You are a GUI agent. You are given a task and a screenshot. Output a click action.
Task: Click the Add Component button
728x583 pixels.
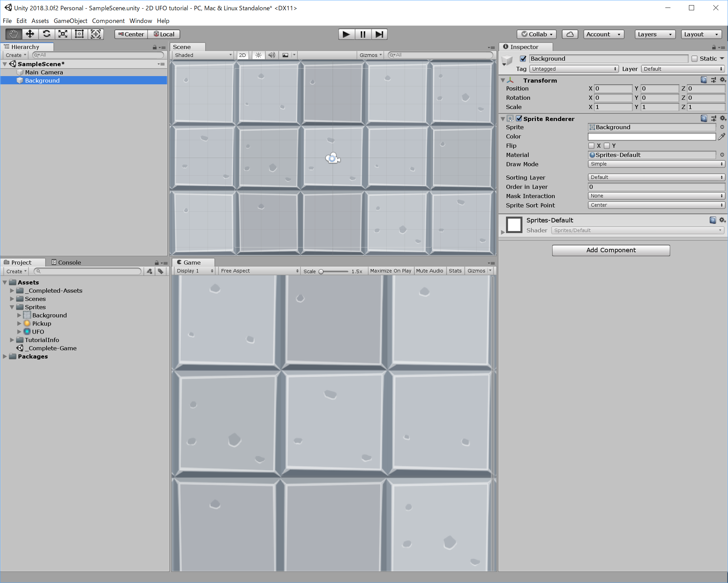(x=611, y=250)
